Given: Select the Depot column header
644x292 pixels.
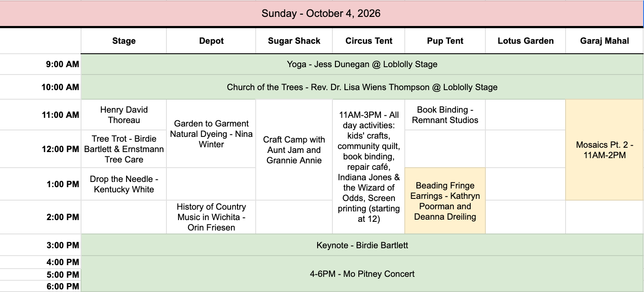Looking at the screenshot, I should coord(211,41).
